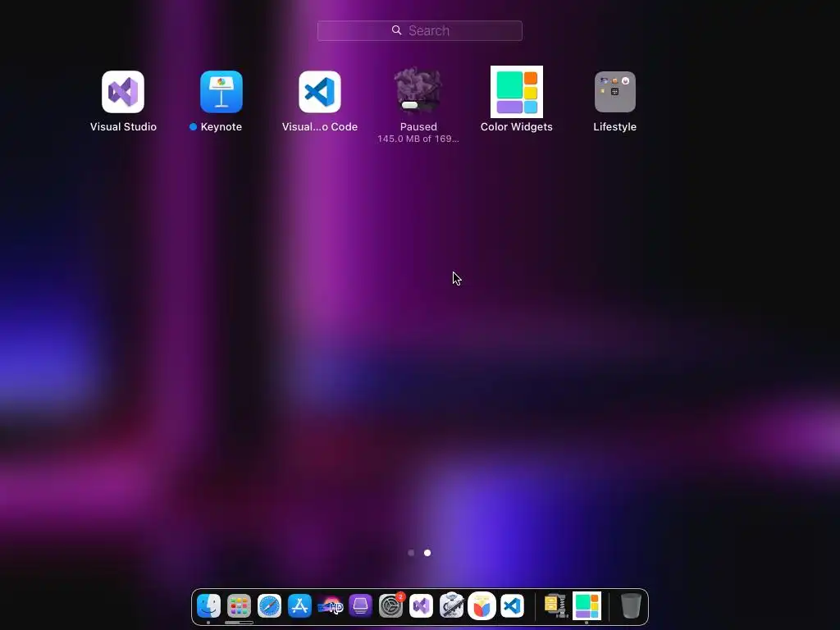
Task: Open the HD app in Dock
Action: pyautogui.click(x=330, y=606)
